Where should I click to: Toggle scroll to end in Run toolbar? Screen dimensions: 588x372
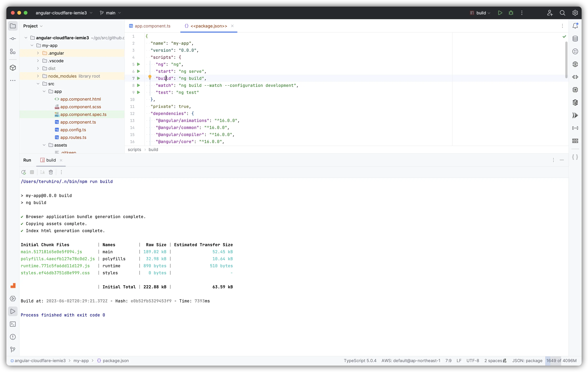[42, 172]
